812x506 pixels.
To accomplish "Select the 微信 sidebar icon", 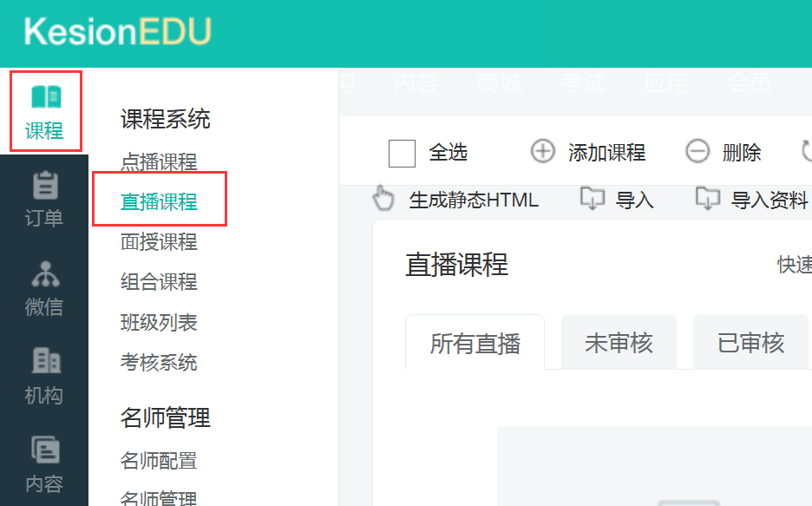I will 44,273.
